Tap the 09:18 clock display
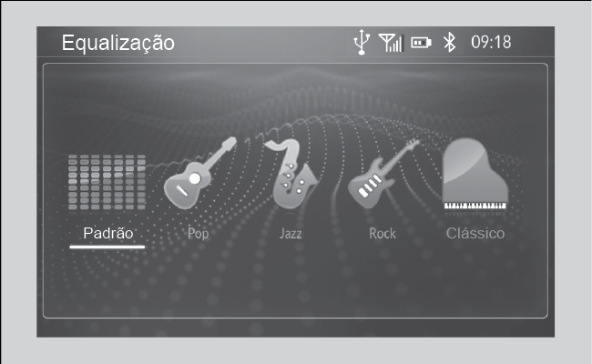The height and width of the screenshot is (364, 592). click(491, 42)
